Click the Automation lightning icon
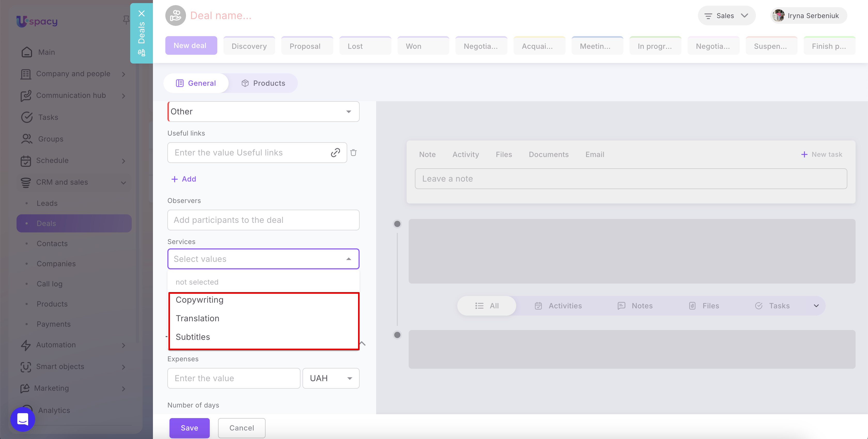The width and height of the screenshot is (868, 439). pyautogui.click(x=26, y=345)
